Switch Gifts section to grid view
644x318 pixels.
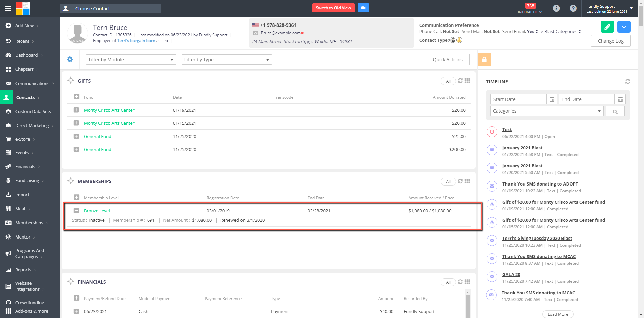(467, 81)
